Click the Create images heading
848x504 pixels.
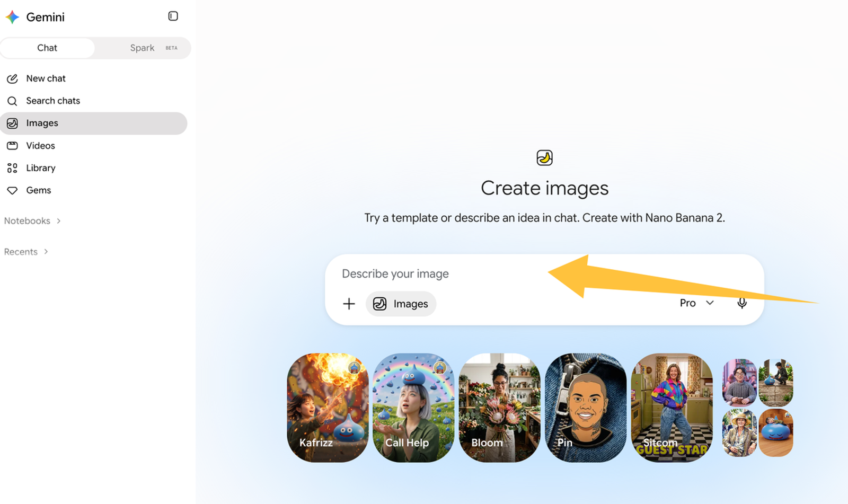544,188
